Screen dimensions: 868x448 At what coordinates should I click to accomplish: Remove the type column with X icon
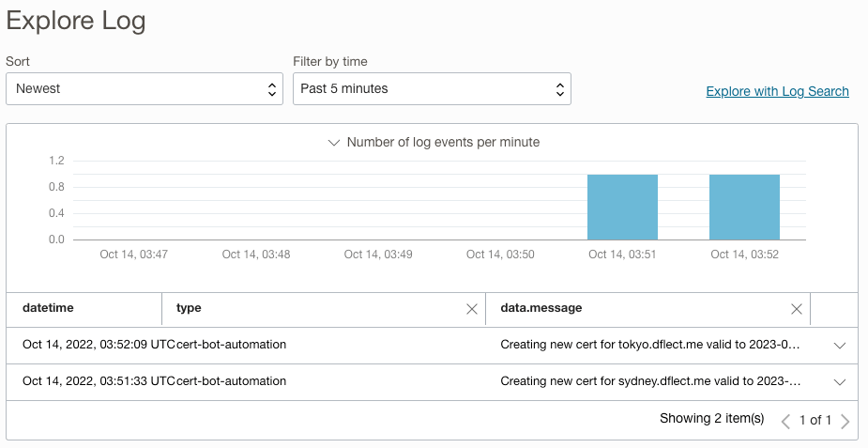pos(472,309)
